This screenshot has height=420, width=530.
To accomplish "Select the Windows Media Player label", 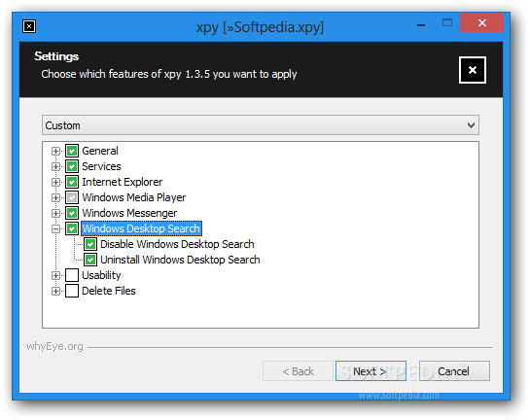I will pyautogui.click(x=134, y=197).
